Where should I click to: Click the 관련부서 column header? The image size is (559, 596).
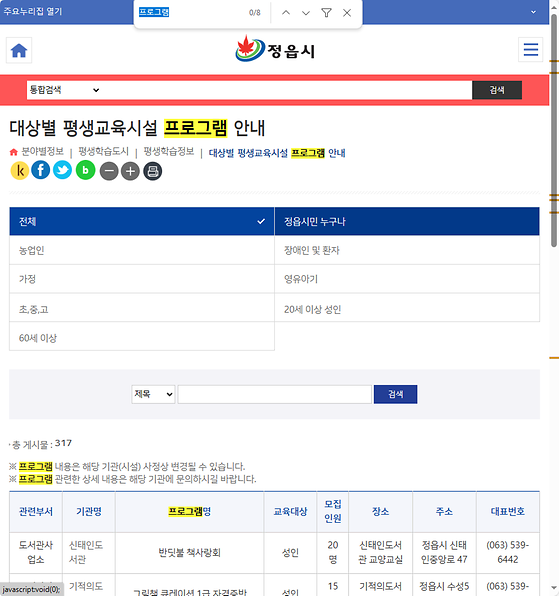pyautogui.click(x=36, y=512)
